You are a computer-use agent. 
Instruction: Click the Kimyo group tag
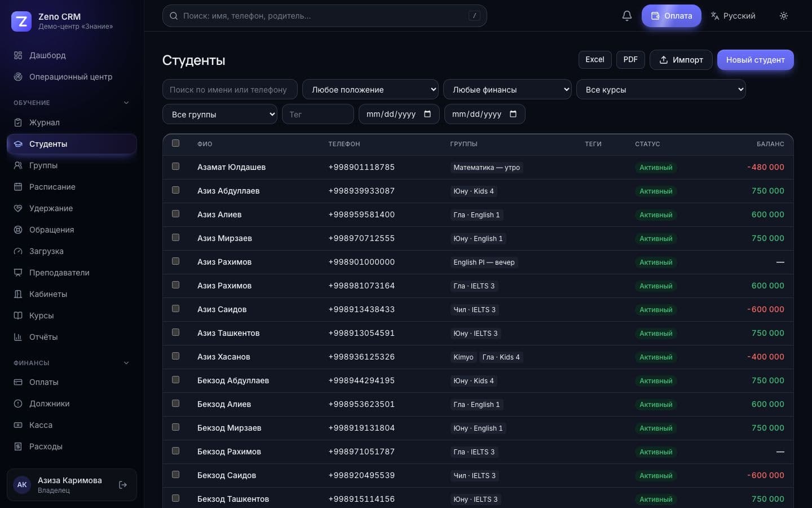coord(464,357)
